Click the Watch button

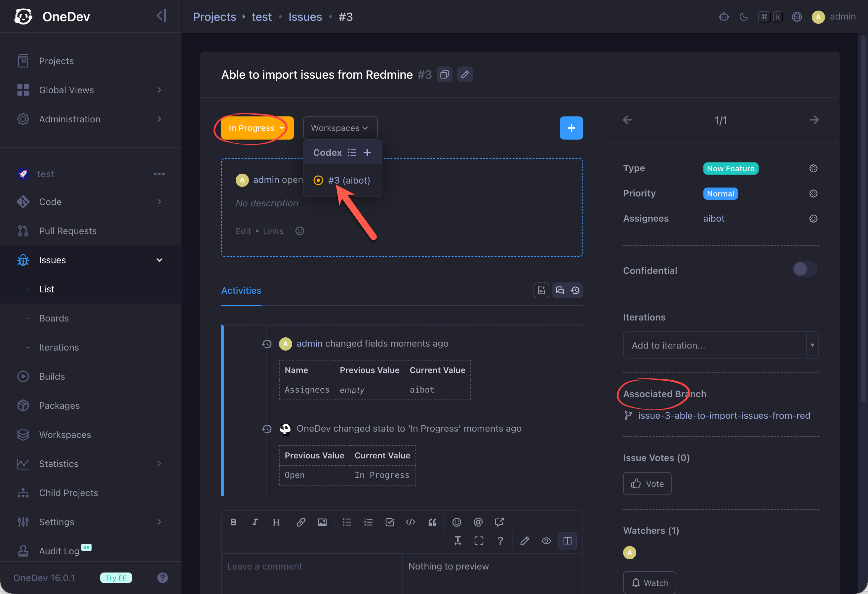point(649,582)
